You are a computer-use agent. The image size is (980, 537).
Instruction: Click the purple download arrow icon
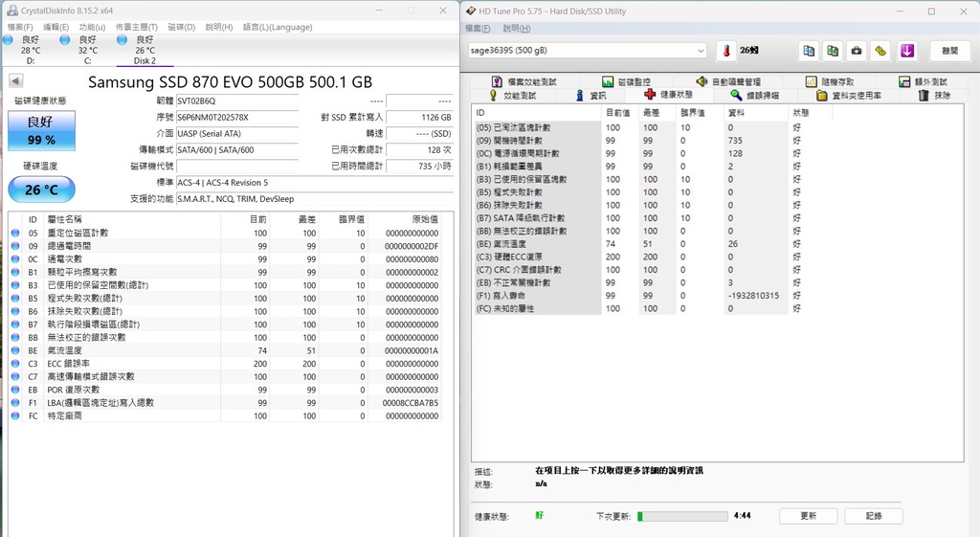(x=907, y=51)
